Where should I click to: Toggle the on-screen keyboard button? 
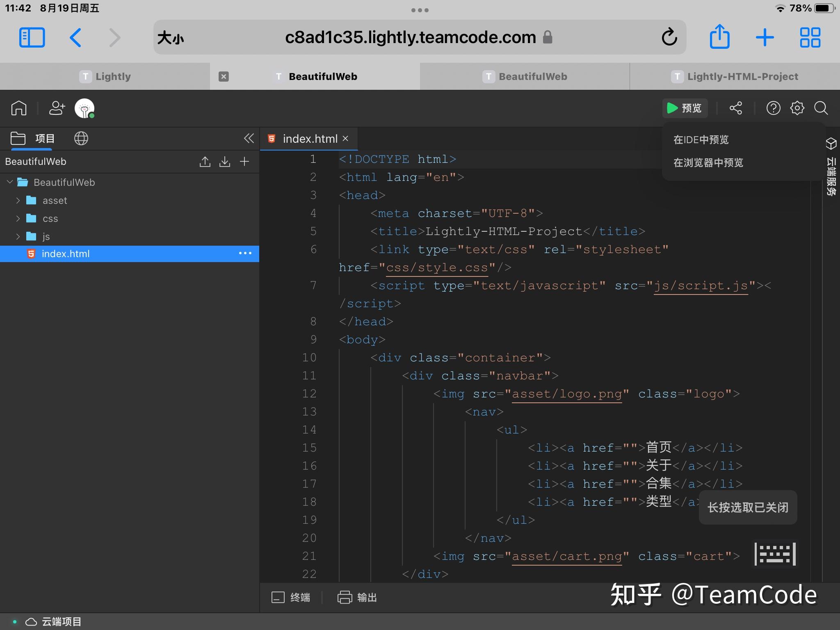[775, 554]
